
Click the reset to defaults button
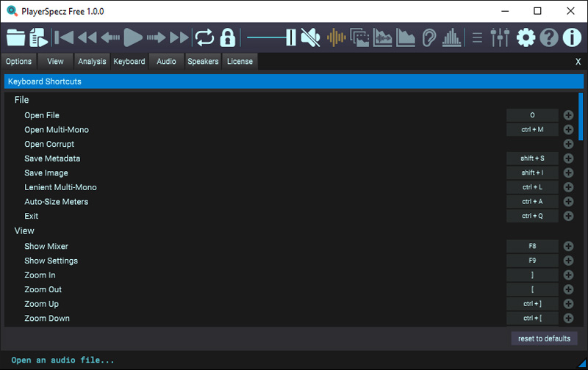pos(544,338)
